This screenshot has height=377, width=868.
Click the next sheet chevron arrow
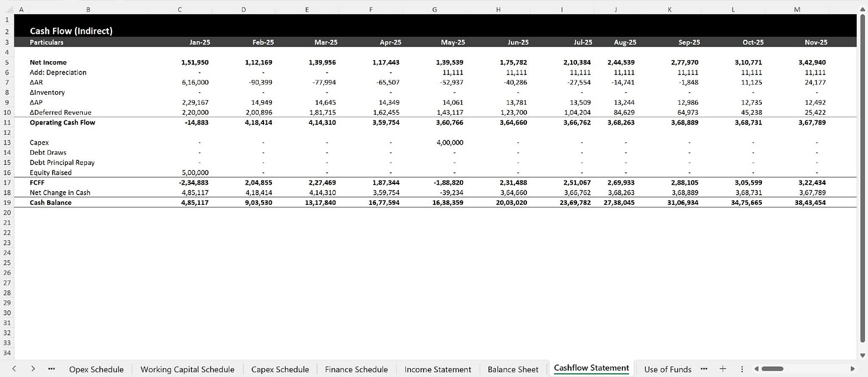click(x=34, y=369)
